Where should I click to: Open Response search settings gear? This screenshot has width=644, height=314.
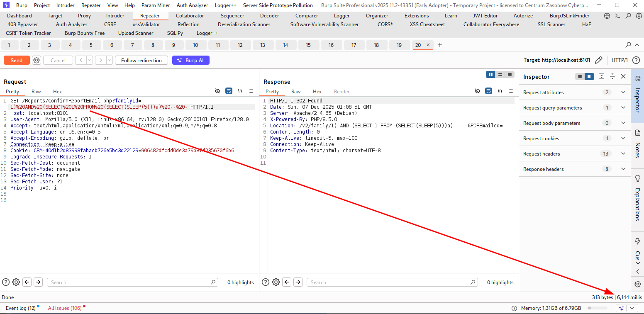pos(276,282)
